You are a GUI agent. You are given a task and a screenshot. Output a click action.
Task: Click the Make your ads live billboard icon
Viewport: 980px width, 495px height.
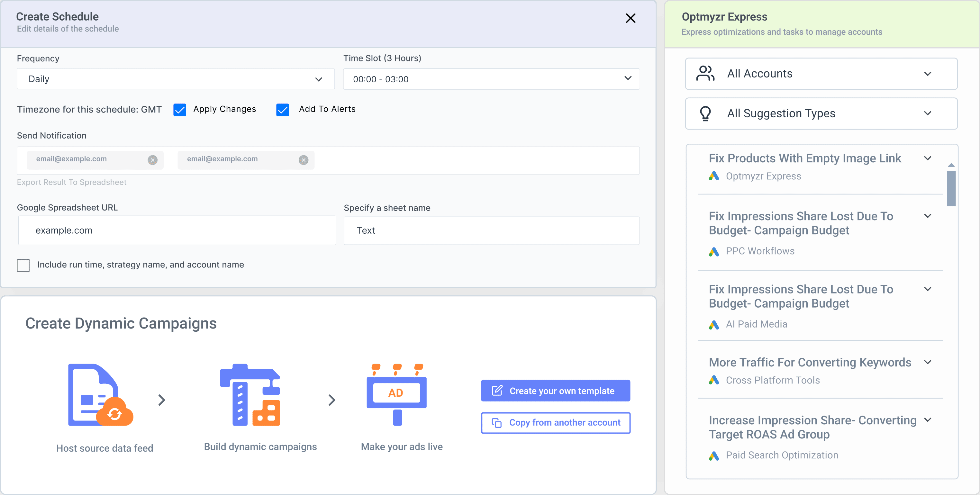click(396, 395)
